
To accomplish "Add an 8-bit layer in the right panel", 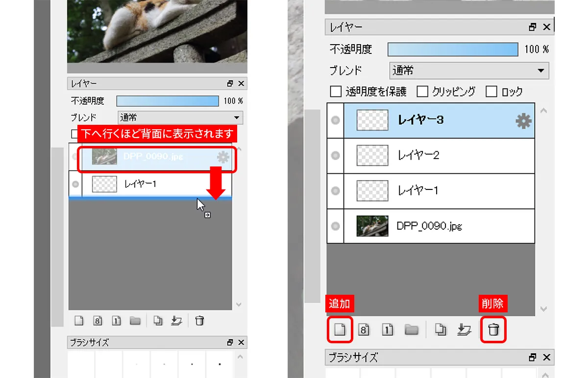I will [x=364, y=330].
